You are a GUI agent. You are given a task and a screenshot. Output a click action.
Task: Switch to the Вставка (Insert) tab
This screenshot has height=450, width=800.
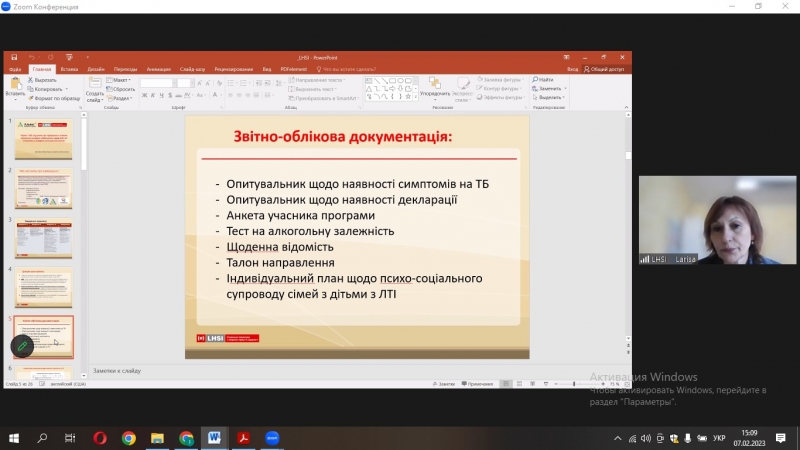coord(69,69)
